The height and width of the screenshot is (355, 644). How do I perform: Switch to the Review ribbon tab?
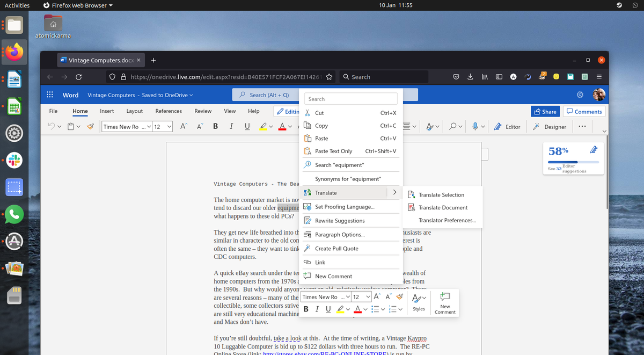pos(202,111)
